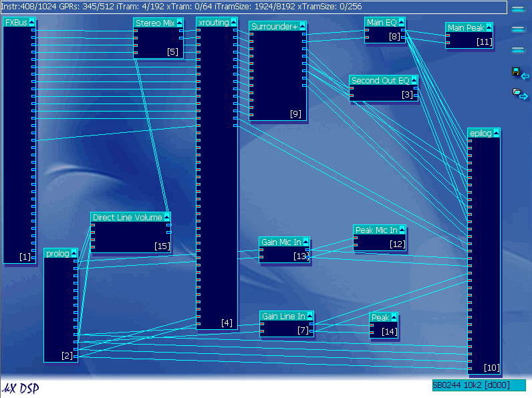Select the Direct Line Volume module title
Image resolution: width=532 pixels, height=398 pixels.
pyautogui.click(x=127, y=217)
